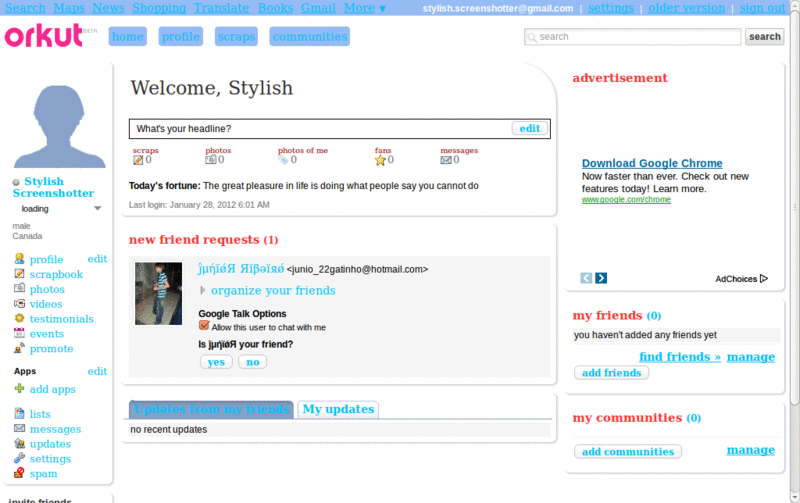Open the find friends link
This screenshot has width=800, height=503.
click(680, 357)
